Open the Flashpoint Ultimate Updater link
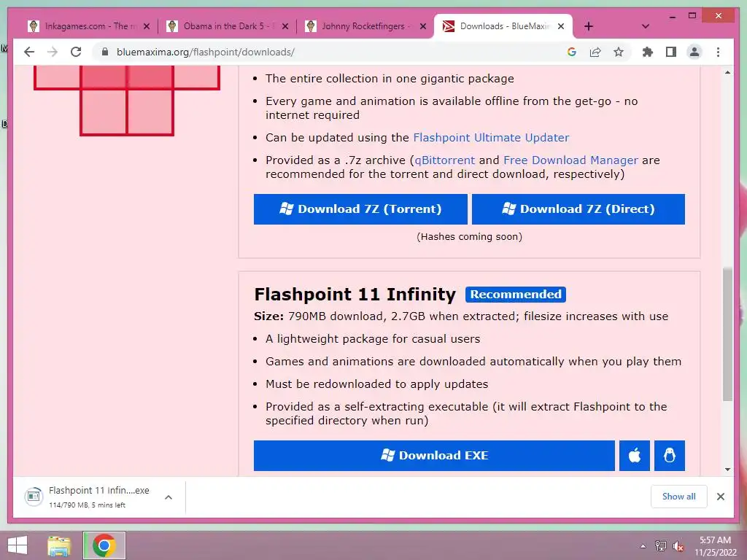 (491, 138)
